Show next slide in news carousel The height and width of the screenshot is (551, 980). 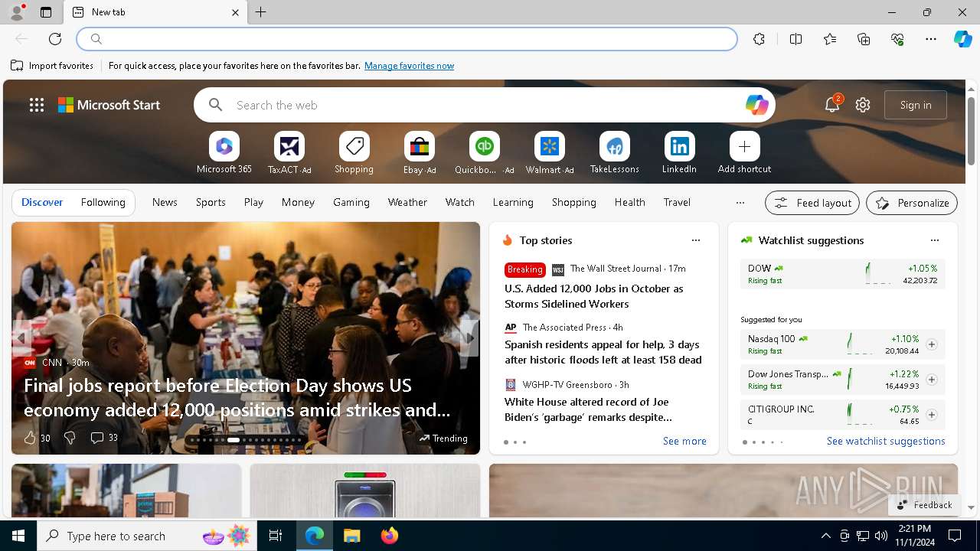pyautogui.click(x=469, y=337)
